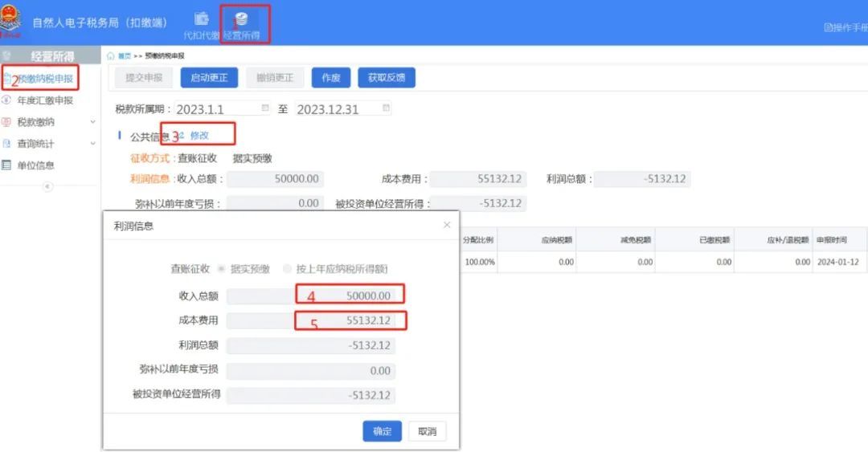
Task: Select 按上年应纳税所得额 radio option
Action: click(287, 269)
